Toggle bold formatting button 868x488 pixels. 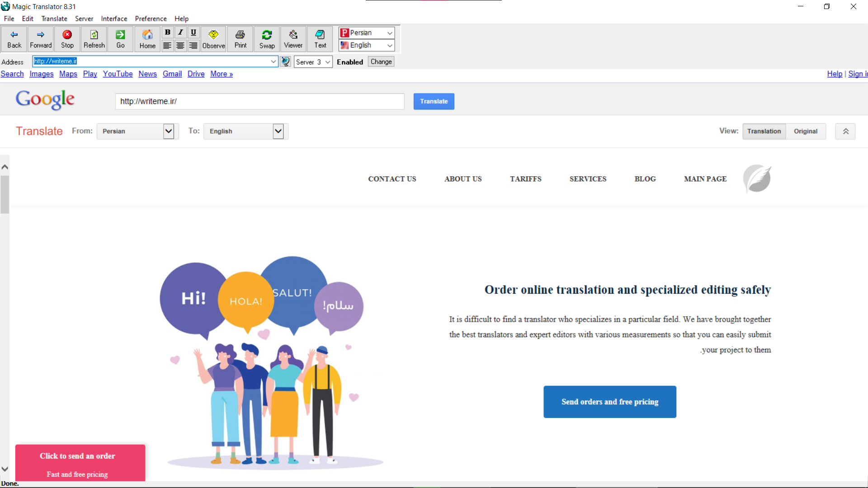point(167,32)
